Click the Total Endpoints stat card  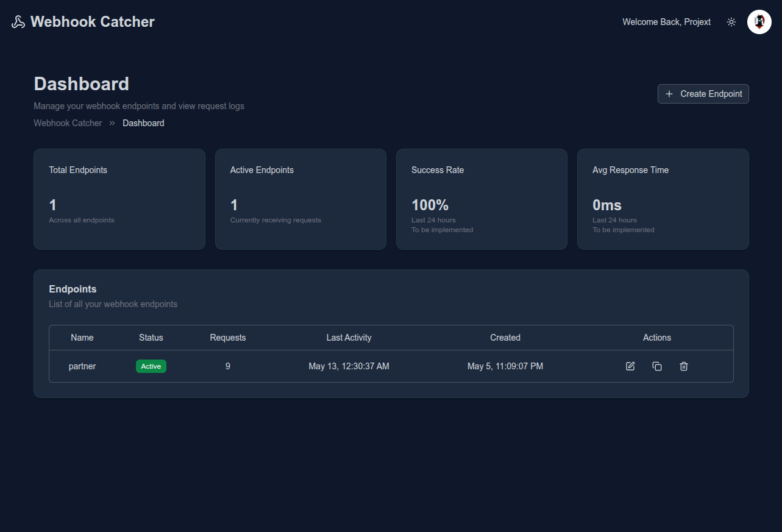click(119, 199)
